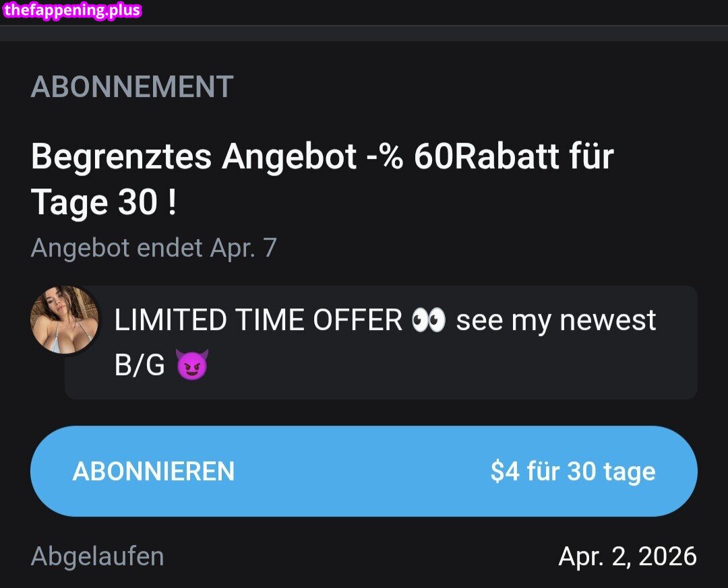Click the 'OFFER' word beside the eyes emoji
The height and width of the screenshot is (588, 728).
coord(357,320)
